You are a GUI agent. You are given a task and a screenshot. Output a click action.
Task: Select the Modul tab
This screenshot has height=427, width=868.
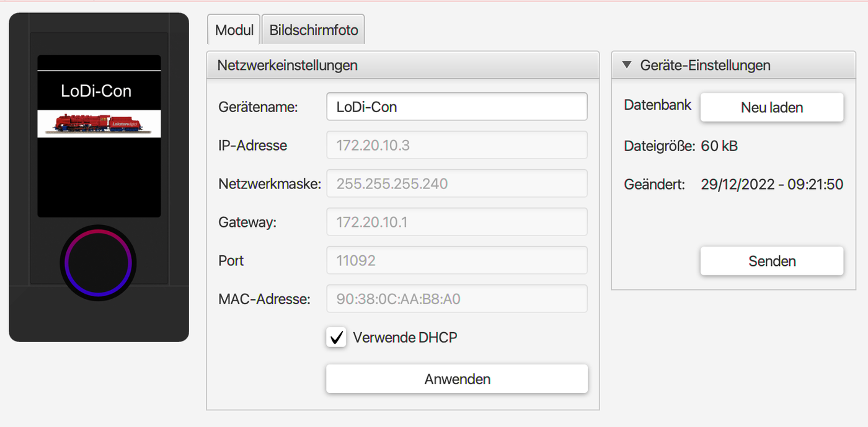pyautogui.click(x=234, y=30)
